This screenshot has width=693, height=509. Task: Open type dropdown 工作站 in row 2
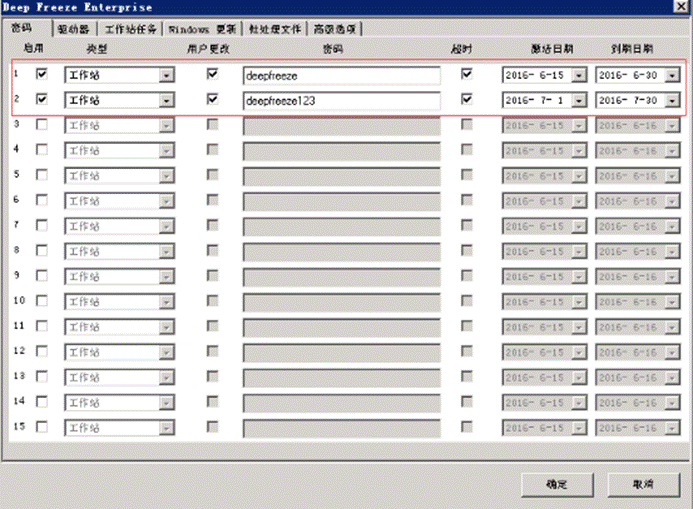(x=166, y=101)
